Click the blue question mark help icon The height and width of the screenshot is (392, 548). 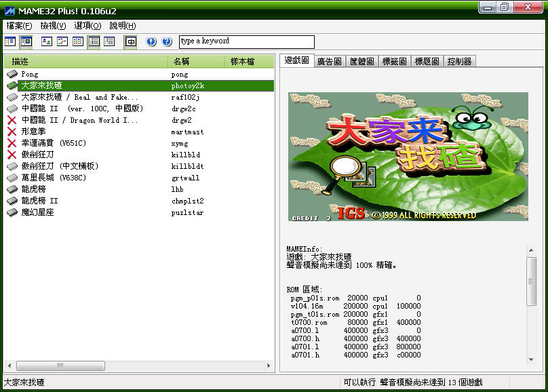[x=167, y=42]
